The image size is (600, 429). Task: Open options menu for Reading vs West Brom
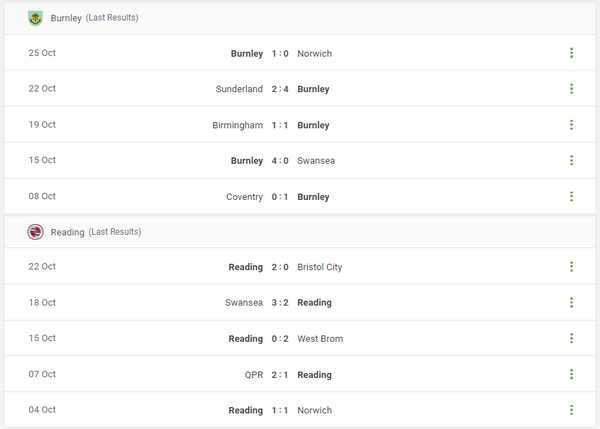[x=571, y=339]
